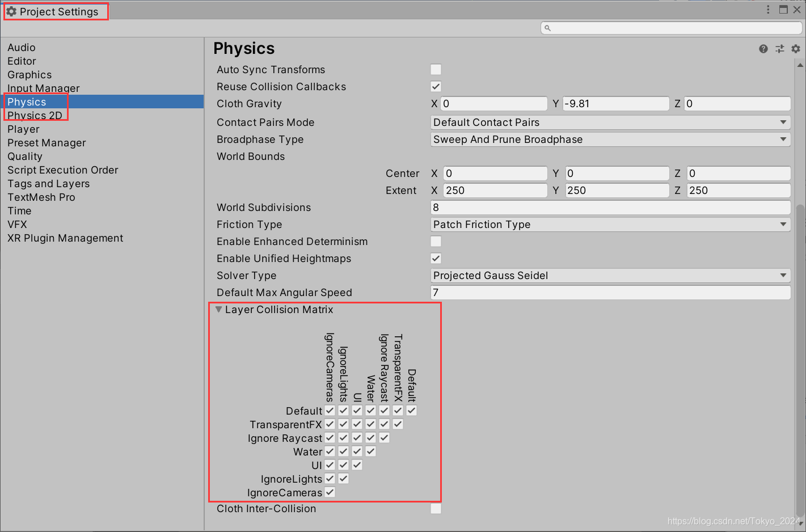Open Friction Type dropdown
This screenshot has height=532, width=806.
point(610,225)
